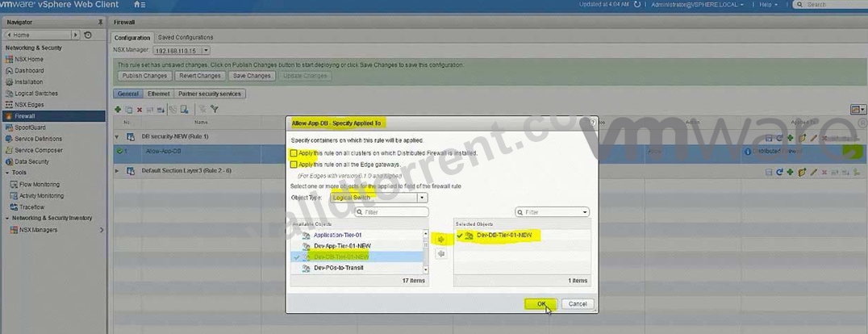The width and height of the screenshot is (868, 334).
Task: Toggle check on Dev-DB-Tier-01-NEW in selected objects
Action: [x=460, y=236]
